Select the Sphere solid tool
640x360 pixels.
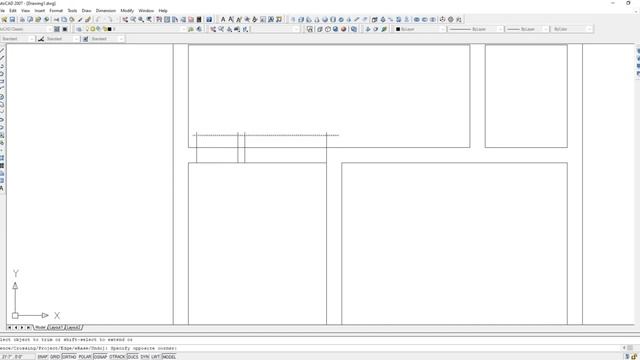point(325,19)
